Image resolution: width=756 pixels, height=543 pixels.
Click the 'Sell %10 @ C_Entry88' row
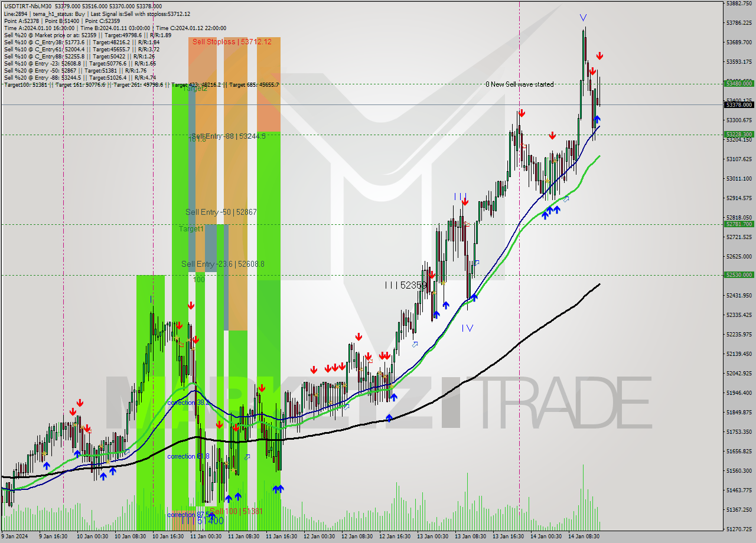(x=80, y=56)
